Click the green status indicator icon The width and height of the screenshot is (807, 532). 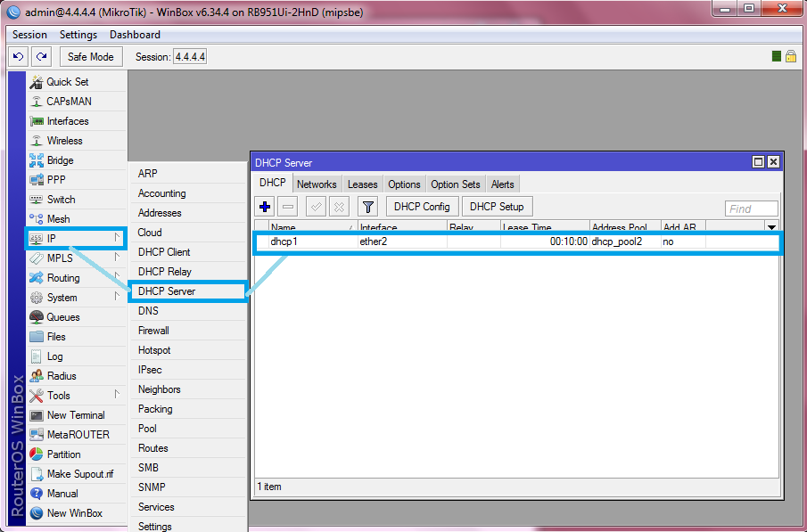pyautogui.click(x=777, y=56)
